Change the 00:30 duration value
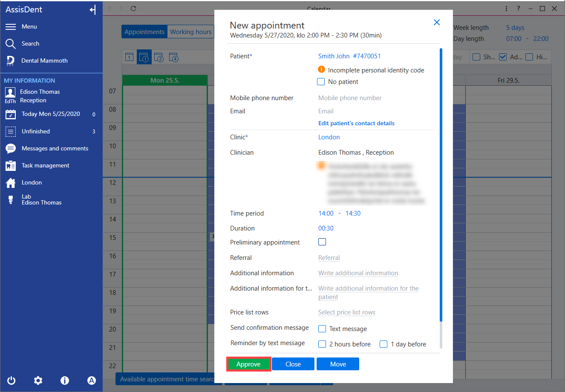Viewport: 565px width, 392px height. [x=326, y=228]
